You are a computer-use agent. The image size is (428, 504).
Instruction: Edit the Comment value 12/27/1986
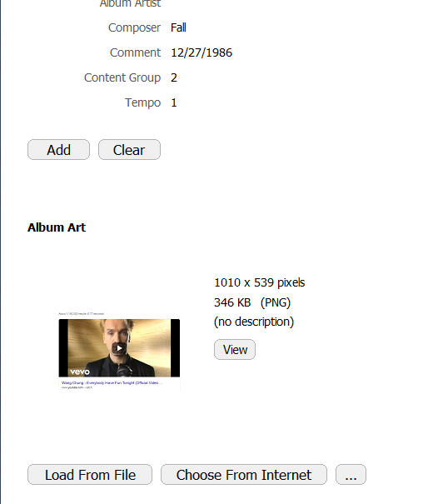tap(202, 52)
